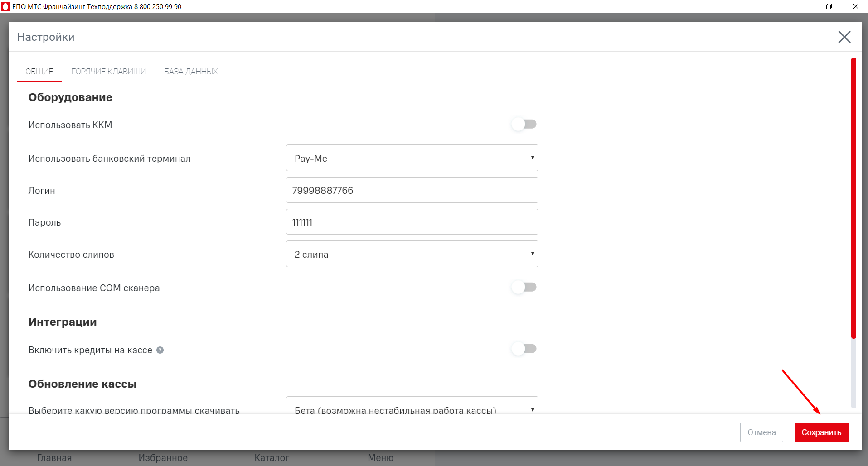Click the red vertical scrollbar thumb in settings
Image resolution: width=868 pixels, height=466 pixels.
tap(853, 198)
